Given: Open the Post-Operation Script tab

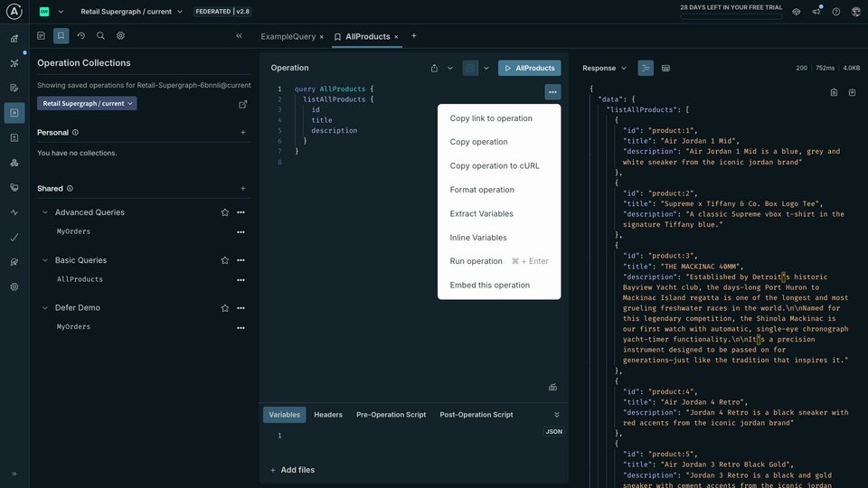Looking at the screenshot, I should (476, 415).
